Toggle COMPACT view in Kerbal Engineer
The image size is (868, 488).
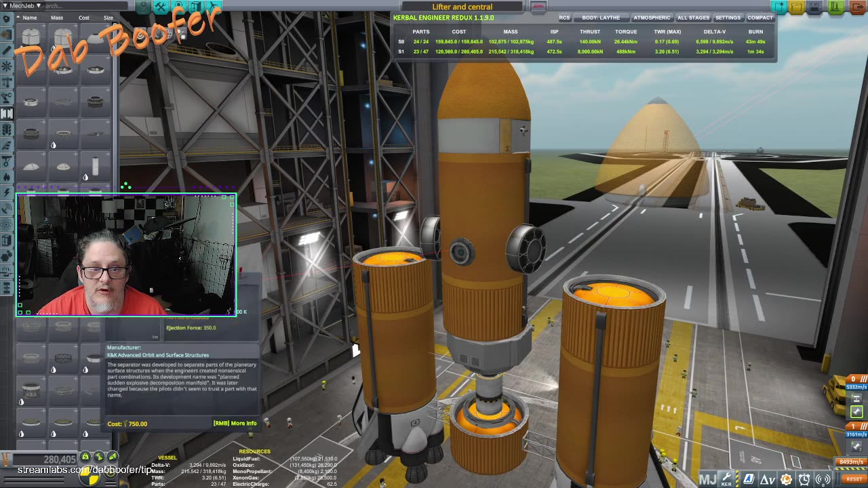coord(759,18)
